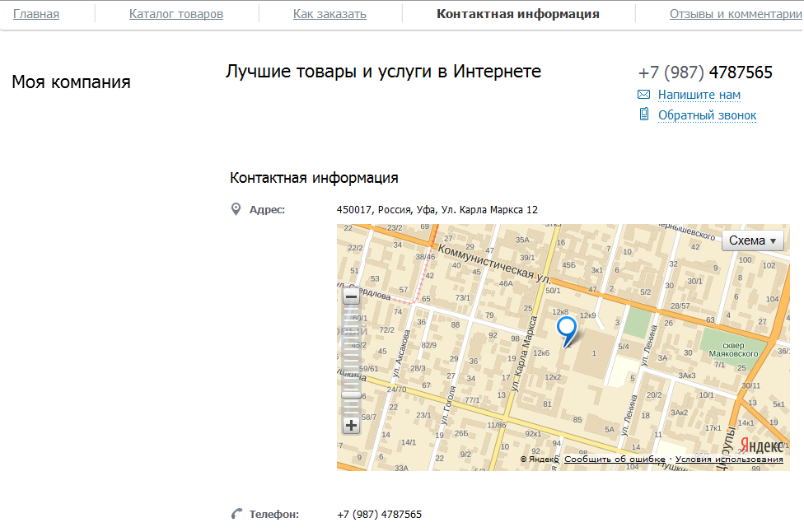Click the handset icon beside Телефон

[236, 514]
